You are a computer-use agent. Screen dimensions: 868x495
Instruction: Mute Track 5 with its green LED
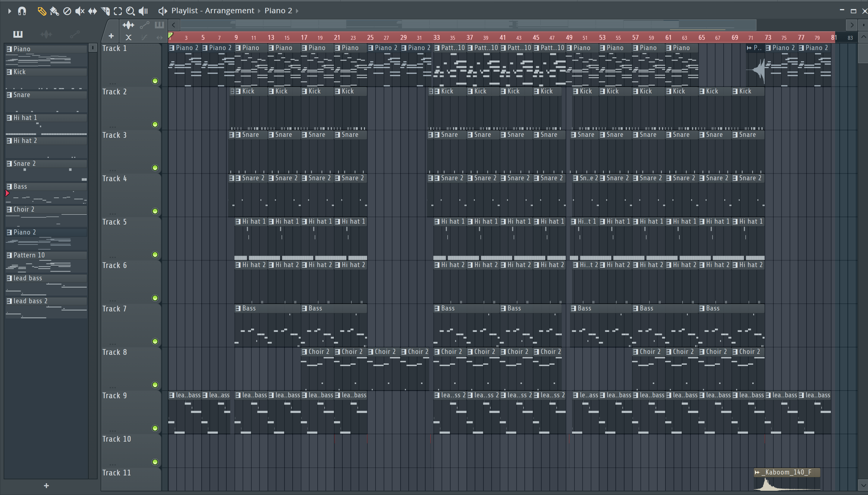pos(155,255)
